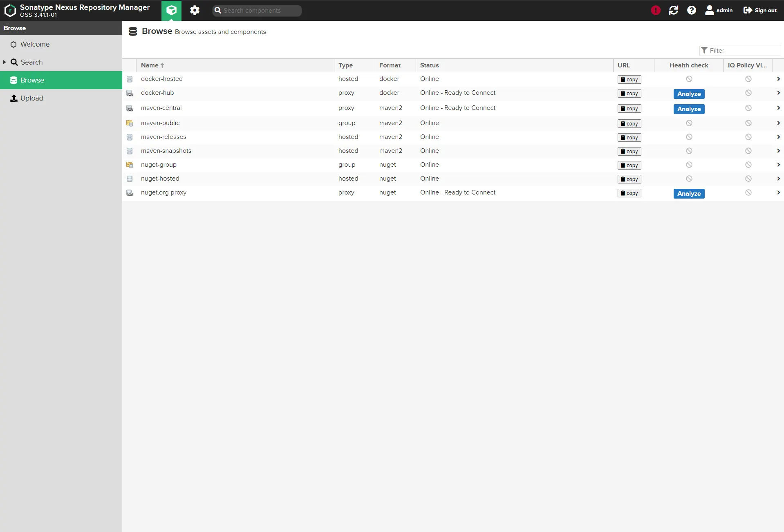Click the Sonatype Nexus logo
The width and height of the screenshot is (784, 532).
pos(10,10)
